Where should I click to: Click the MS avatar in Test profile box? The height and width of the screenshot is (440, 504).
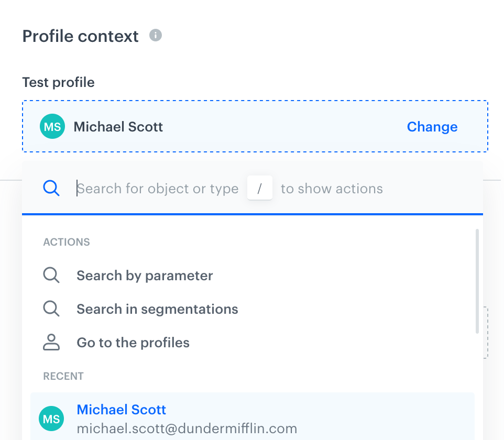point(52,127)
